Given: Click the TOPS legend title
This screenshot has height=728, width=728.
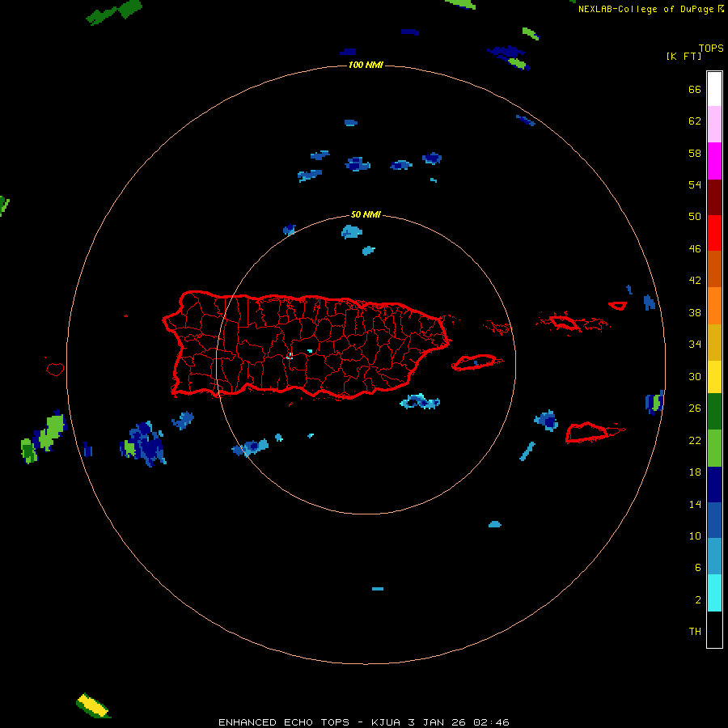Looking at the screenshot, I should tap(711, 48).
